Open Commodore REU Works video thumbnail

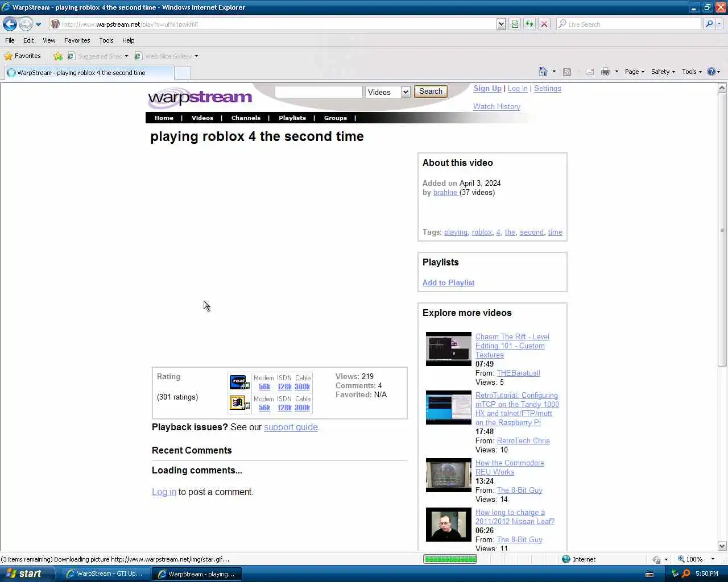pos(449,475)
